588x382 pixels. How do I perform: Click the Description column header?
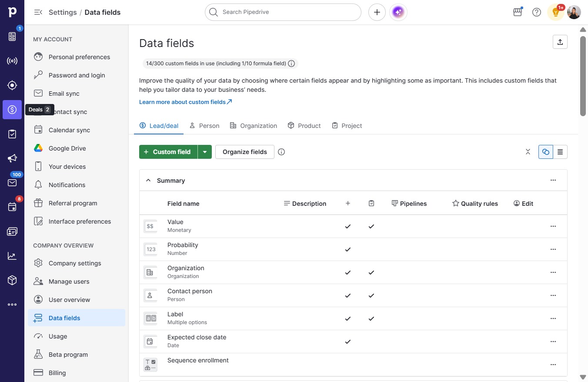[305, 204]
